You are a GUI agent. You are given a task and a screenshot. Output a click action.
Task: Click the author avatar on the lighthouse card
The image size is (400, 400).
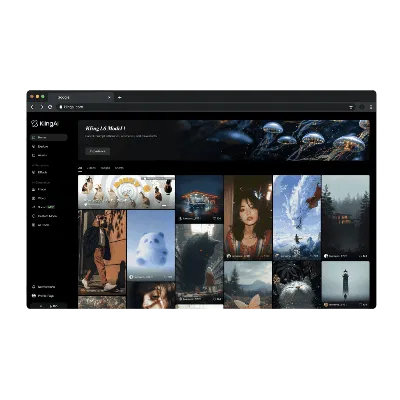[326, 305]
